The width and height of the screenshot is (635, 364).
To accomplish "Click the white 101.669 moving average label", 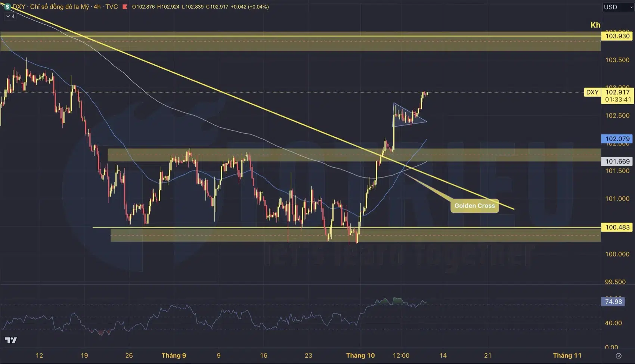I will (617, 162).
